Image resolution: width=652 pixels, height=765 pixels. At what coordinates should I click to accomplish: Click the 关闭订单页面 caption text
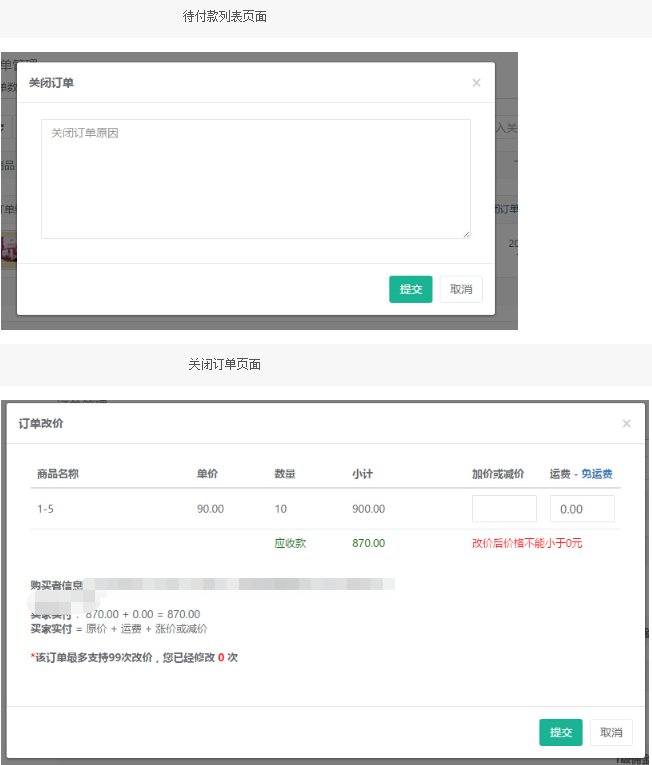[224, 364]
